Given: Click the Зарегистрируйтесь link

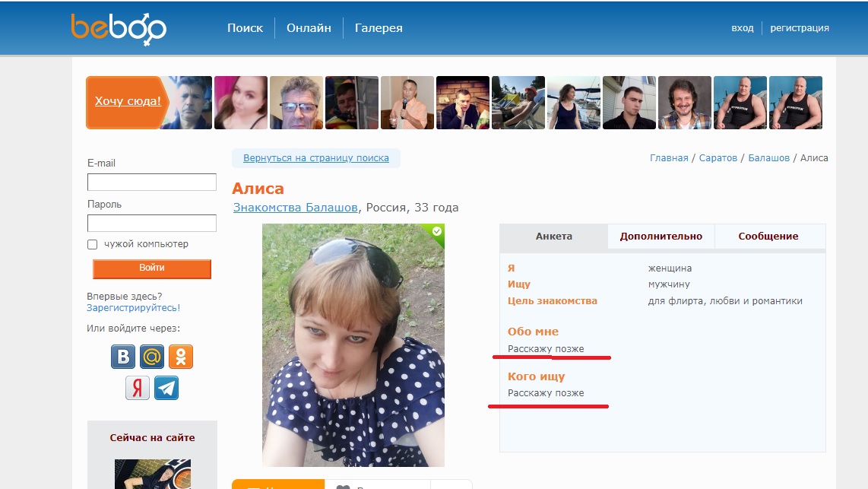Looking at the screenshot, I should coord(134,309).
